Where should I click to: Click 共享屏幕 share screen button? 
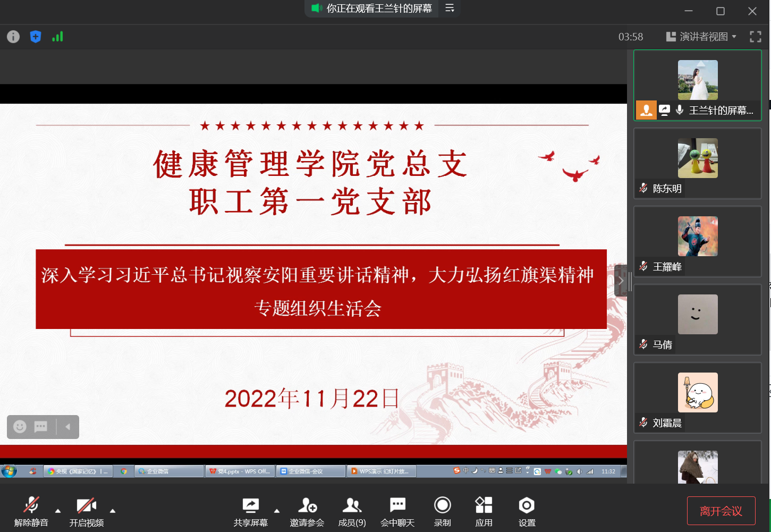click(x=251, y=511)
